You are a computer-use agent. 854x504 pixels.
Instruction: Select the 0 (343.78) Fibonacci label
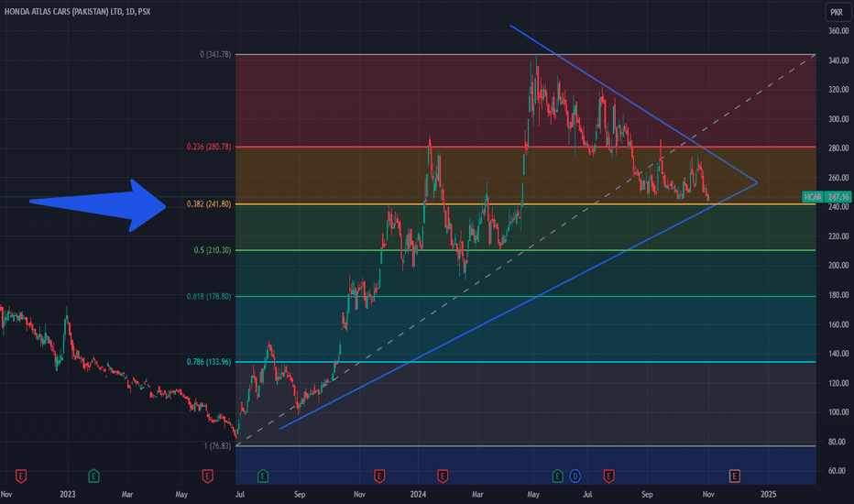(x=215, y=54)
